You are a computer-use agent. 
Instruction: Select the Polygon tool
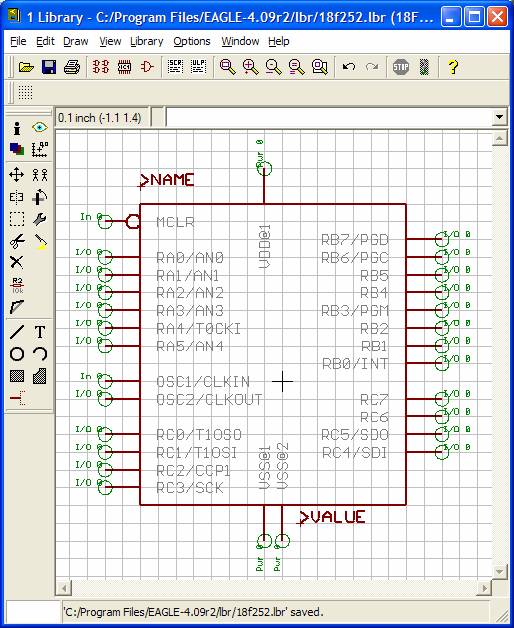click(x=40, y=376)
